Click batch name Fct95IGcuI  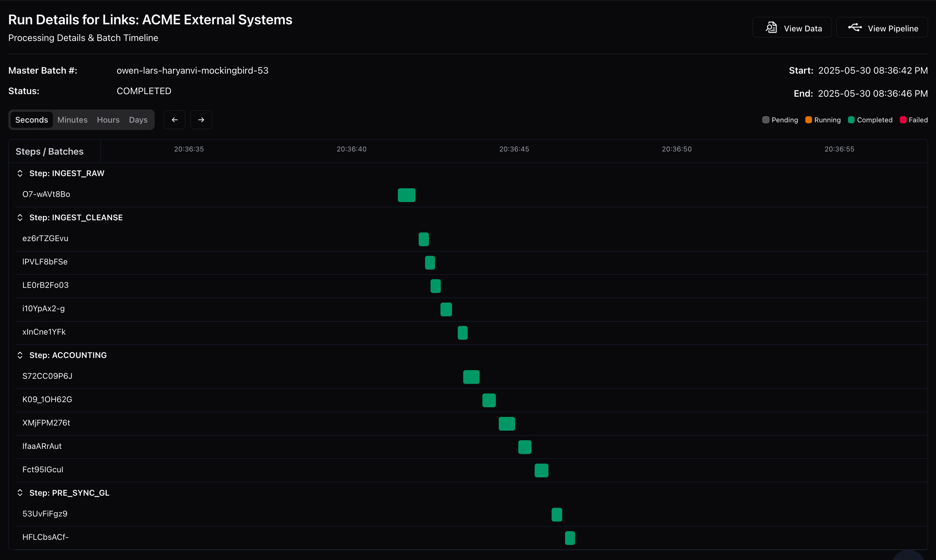coord(43,469)
